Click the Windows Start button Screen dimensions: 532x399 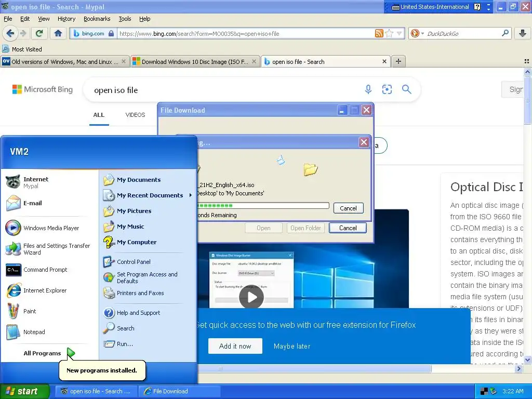[x=25, y=391]
